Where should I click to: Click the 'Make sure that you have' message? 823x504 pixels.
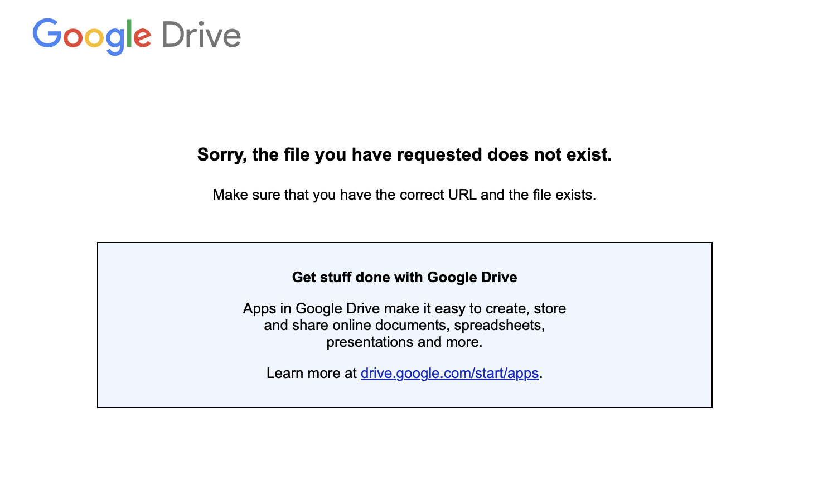tap(404, 195)
